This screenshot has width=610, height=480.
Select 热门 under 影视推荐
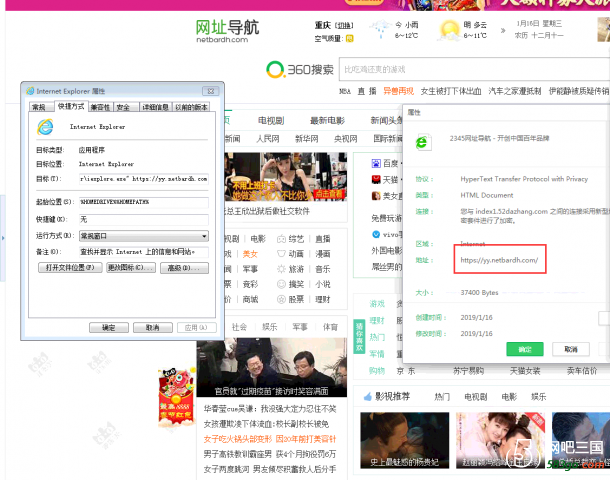(442, 397)
